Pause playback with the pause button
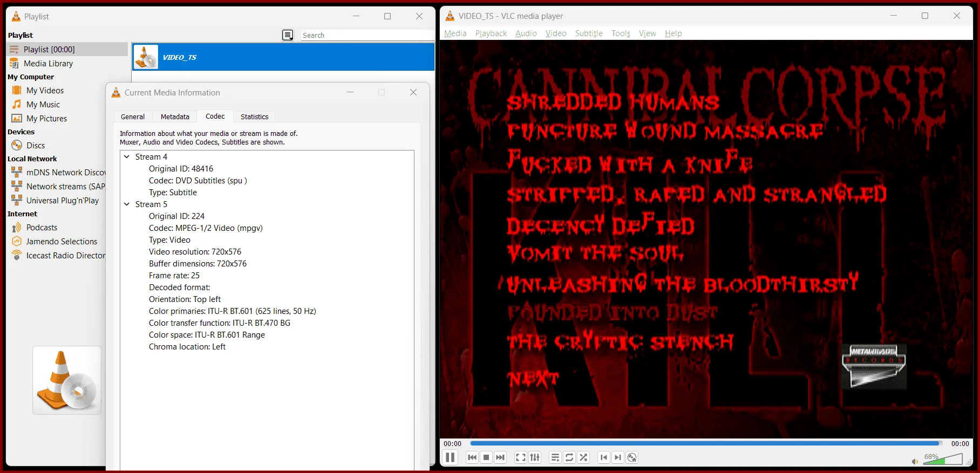 450,457
